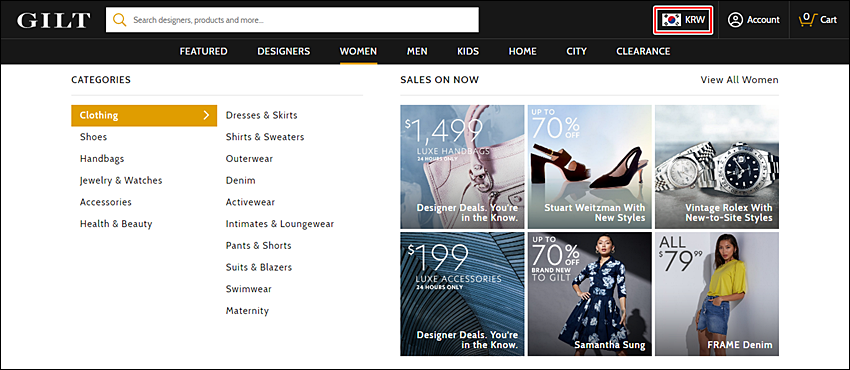Select the Handbags category
Screen dimensions: 850x370
click(x=102, y=159)
